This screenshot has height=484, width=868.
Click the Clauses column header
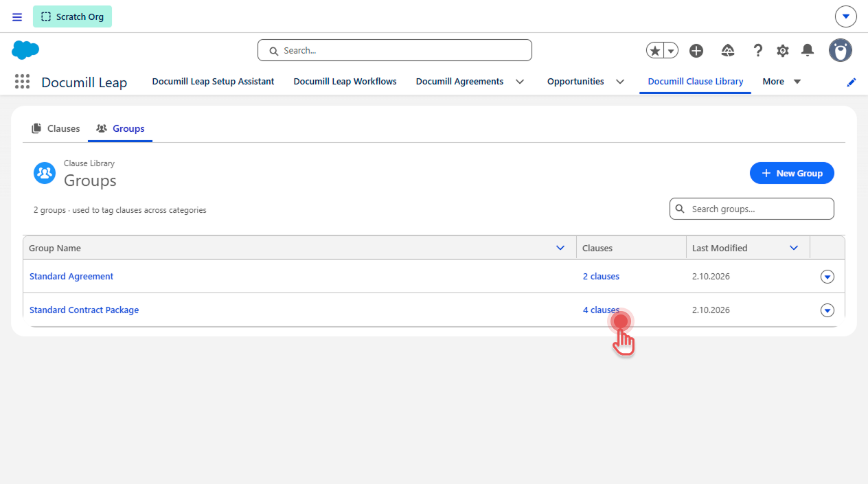[631, 248]
